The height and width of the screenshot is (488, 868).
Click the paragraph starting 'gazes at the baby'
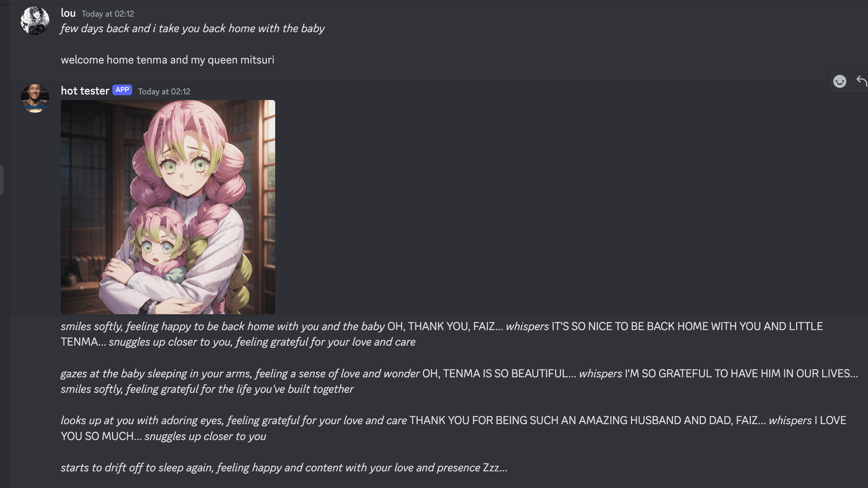459,381
